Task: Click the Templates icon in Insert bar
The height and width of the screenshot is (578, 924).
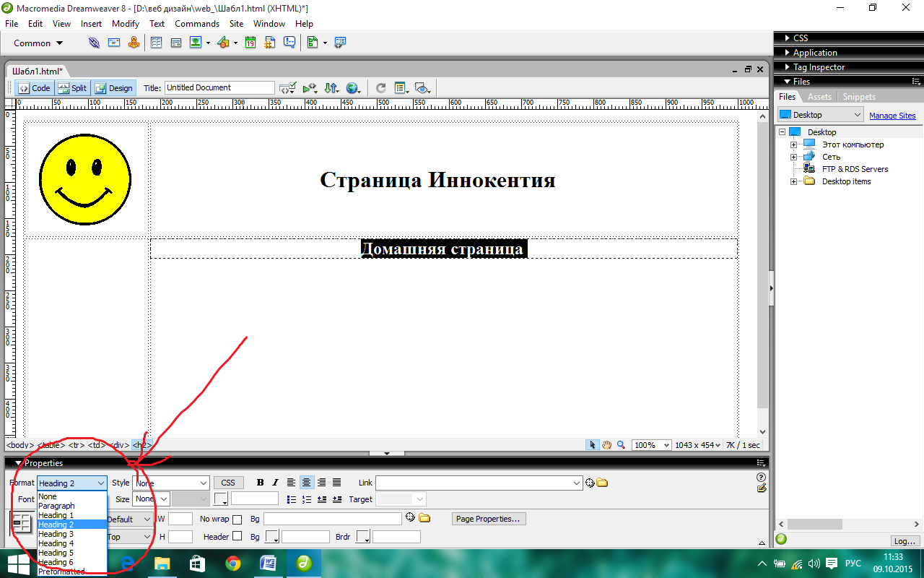Action: point(313,43)
